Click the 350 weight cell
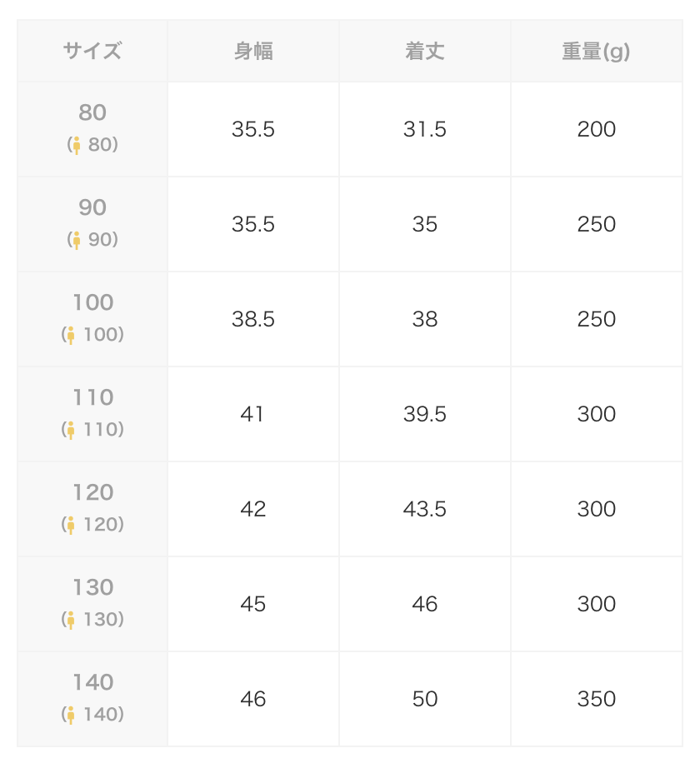Viewport: 700px width, 758px height. pyautogui.click(x=597, y=699)
